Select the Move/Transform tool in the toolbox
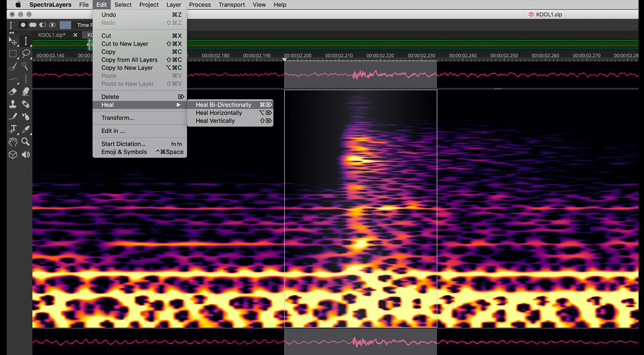 [x=13, y=41]
